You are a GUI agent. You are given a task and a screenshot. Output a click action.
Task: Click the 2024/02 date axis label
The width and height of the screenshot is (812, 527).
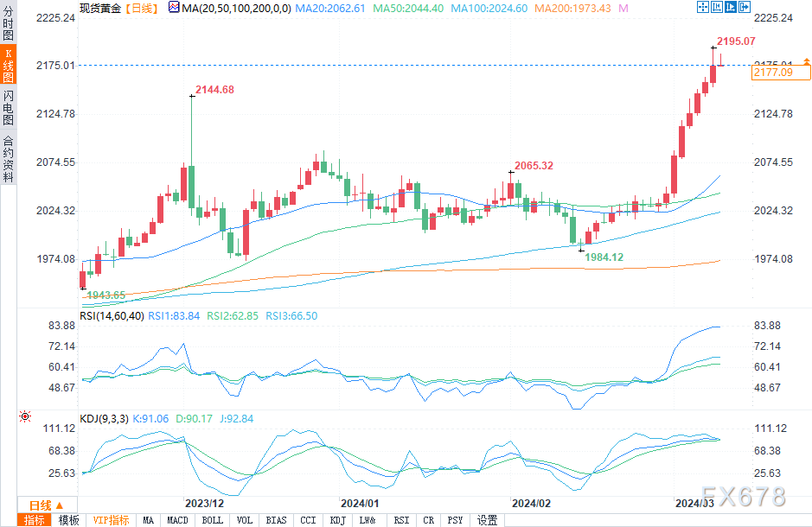[531, 504]
